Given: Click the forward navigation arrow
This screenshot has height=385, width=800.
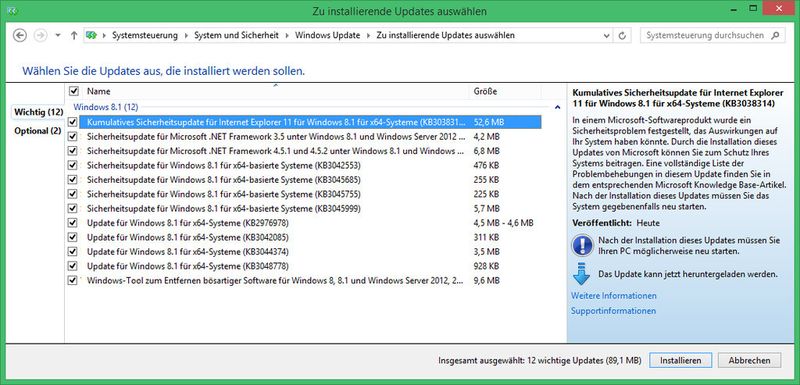Looking at the screenshot, I should pos(40,36).
